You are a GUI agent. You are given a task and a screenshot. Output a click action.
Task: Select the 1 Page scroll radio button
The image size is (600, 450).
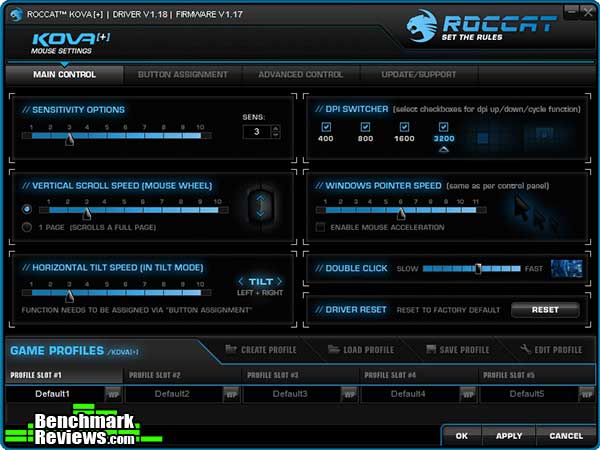(x=27, y=227)
